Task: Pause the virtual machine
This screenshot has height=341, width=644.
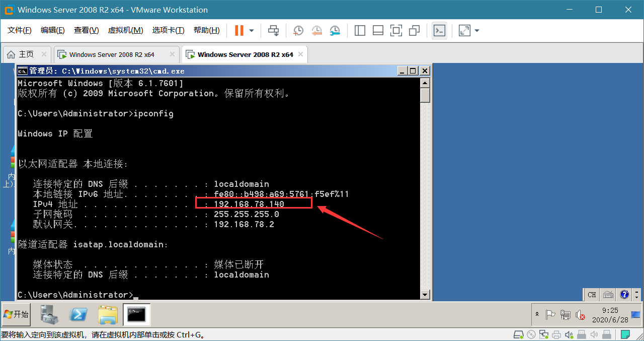Action: click(x=239, y=31)
